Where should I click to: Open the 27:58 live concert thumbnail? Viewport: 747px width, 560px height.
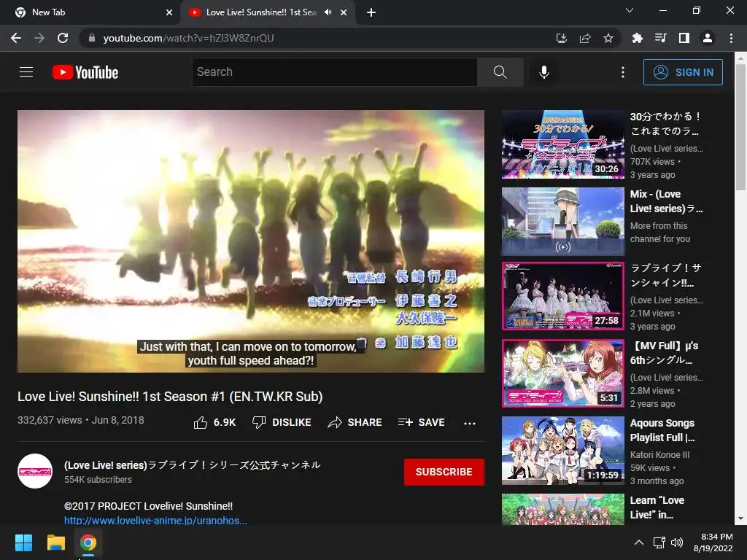click(562, 296)
